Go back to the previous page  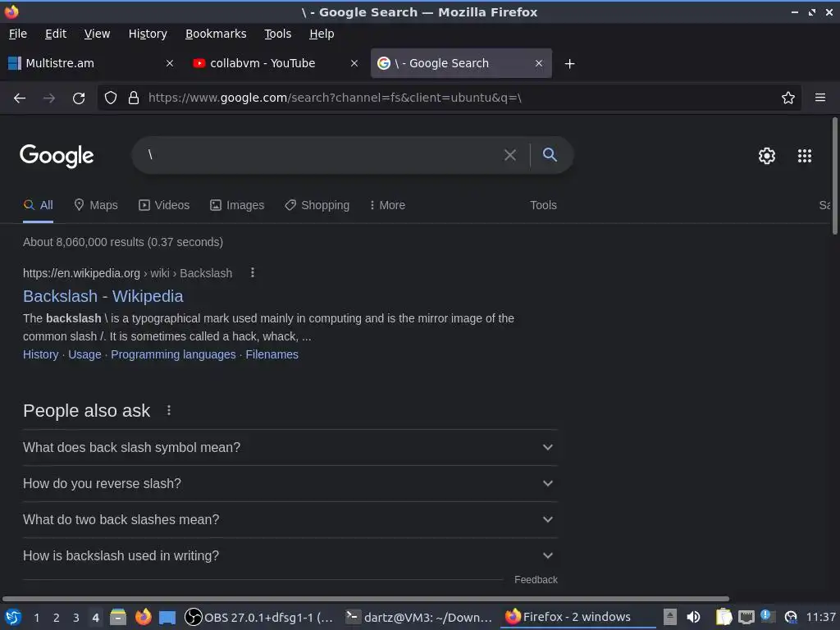[20, 98]
